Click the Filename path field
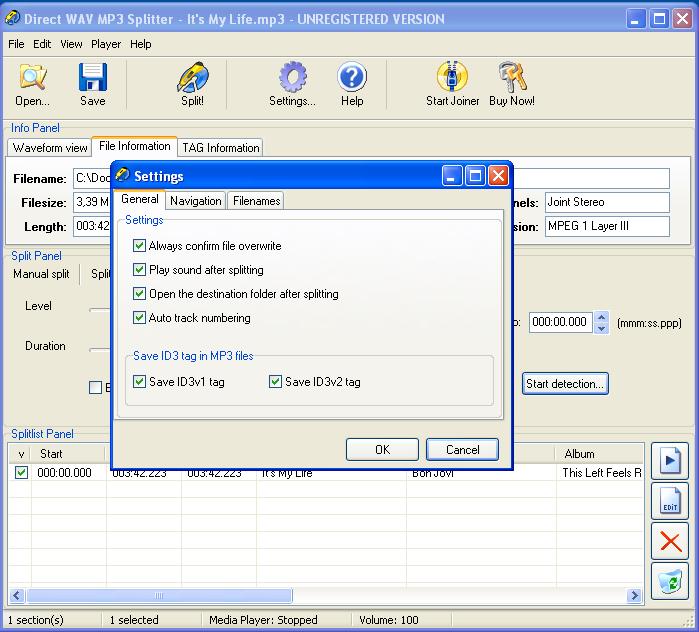This screenshot has height=632, width=699. pyautogui.click(x=371, y=178)
